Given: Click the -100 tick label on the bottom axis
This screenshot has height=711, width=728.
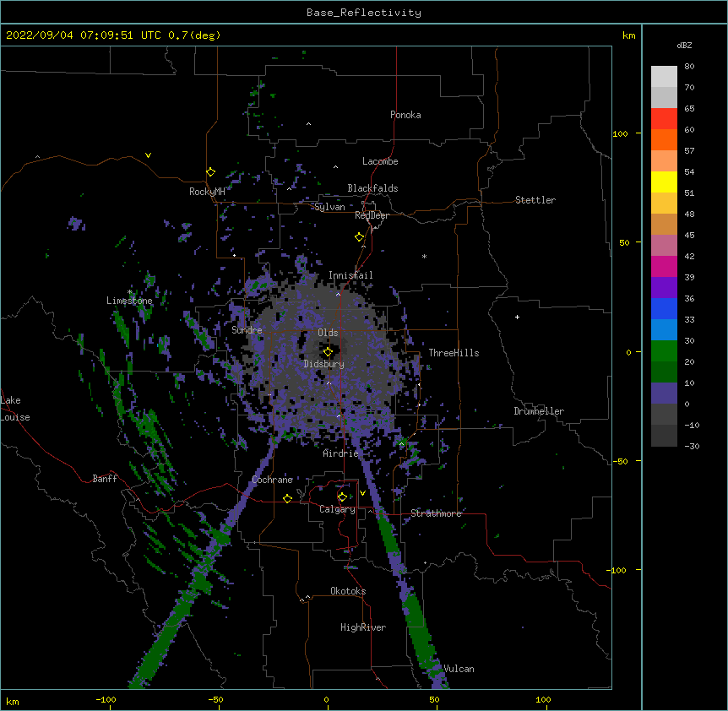Looking at the screenshot, I should pyautogui.click(x=106, y=699).
